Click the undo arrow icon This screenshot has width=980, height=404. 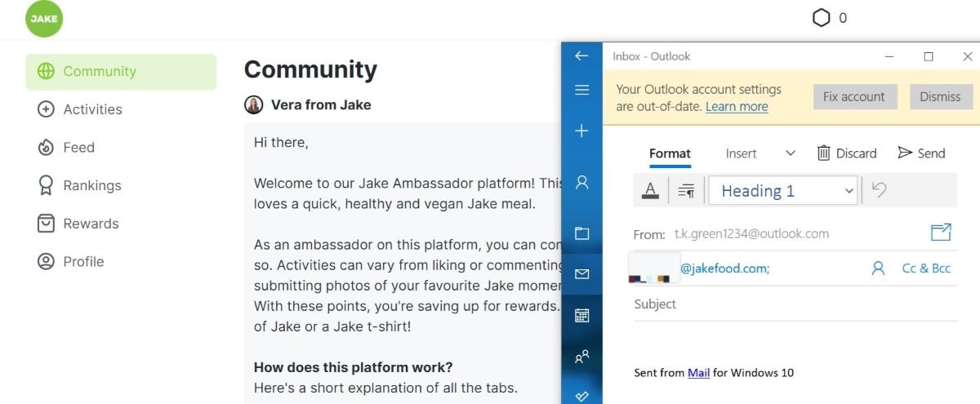click(x=879, y=190)
